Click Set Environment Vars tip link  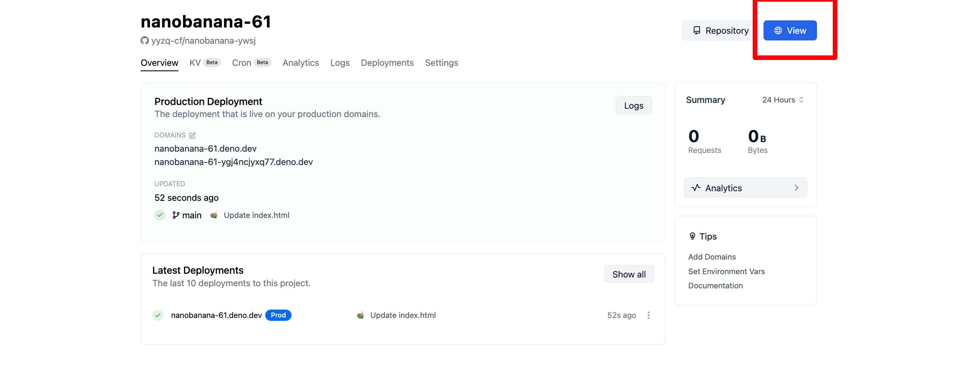[726, 272]
